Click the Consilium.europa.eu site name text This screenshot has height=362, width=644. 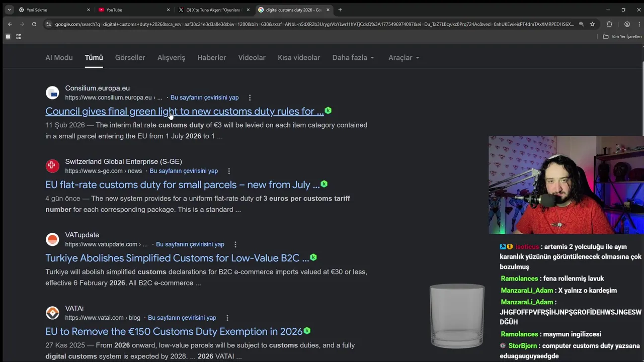tap(97, 88)
